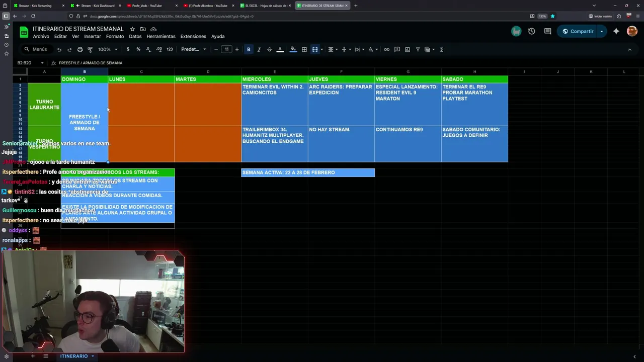Viewport: 644px width, 362px height.
Task: Insert a comment from toolbar
Action: tap(397, 49)
